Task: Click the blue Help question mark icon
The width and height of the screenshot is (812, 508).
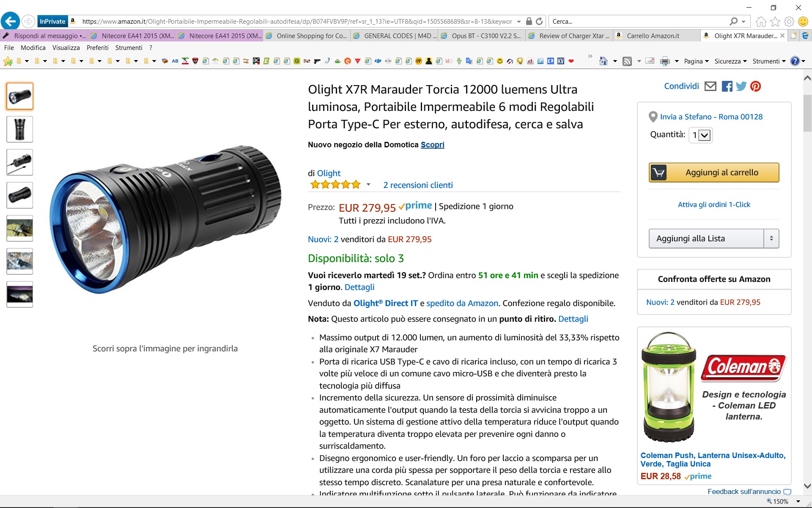Action: click(x=795, y=61)
